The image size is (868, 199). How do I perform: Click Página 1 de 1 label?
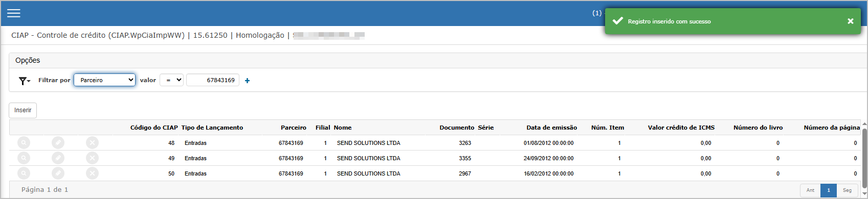coord(44,190)
